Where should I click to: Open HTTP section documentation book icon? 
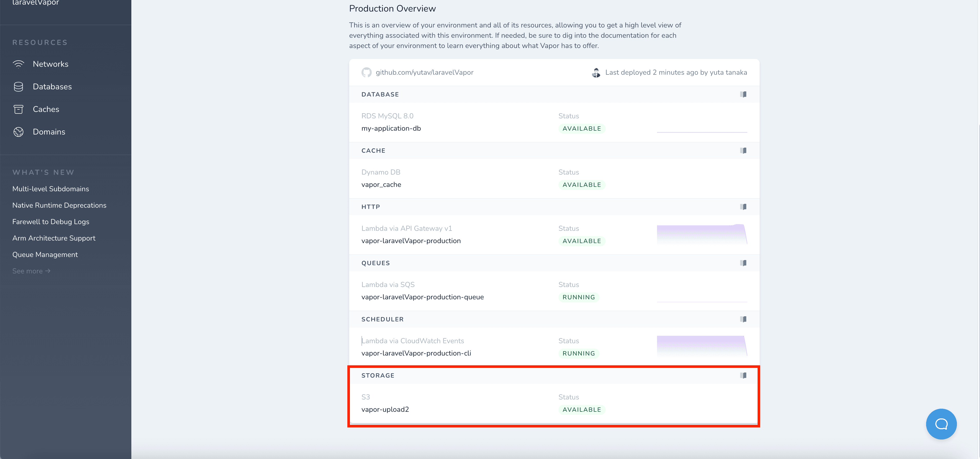coord(743,207)
